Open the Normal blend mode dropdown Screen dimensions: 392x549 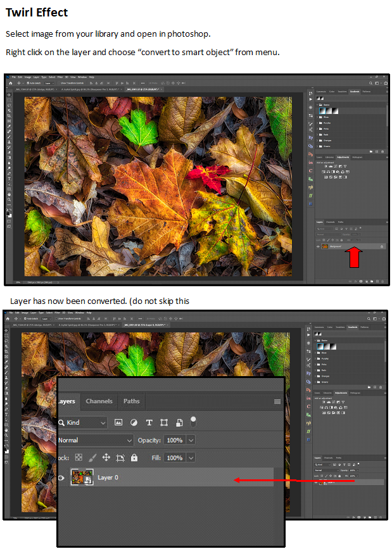pos(95,440)
